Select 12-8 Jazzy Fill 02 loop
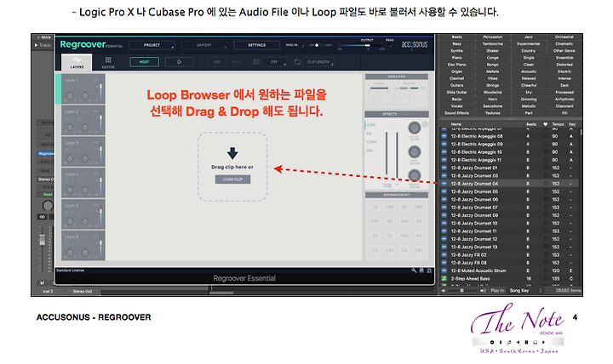Image resolution: width=613 pixels, height=364 pixels. click(511, 254)
